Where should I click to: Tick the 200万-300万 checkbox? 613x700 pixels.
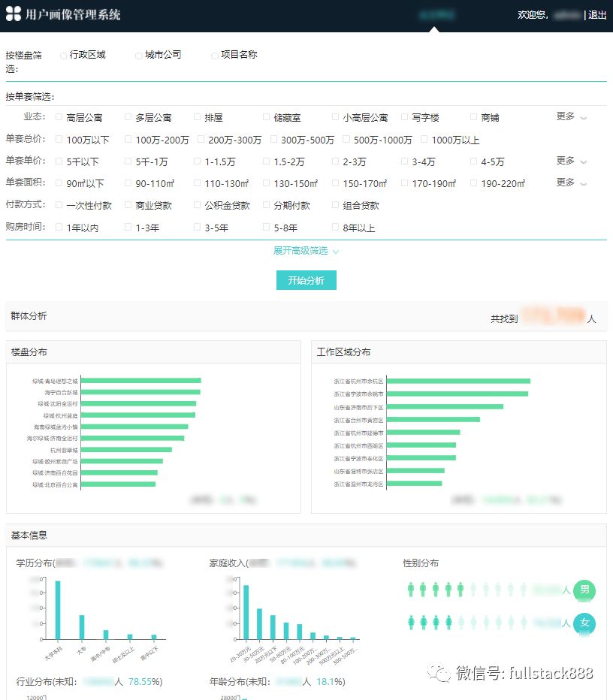click(x=201, y=139)
